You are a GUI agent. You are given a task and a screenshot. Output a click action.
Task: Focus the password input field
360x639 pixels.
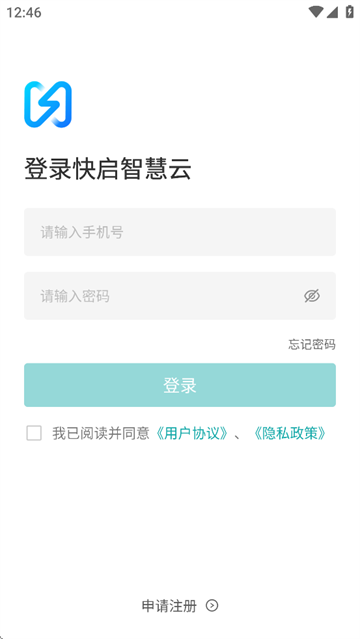click(180, 296)
